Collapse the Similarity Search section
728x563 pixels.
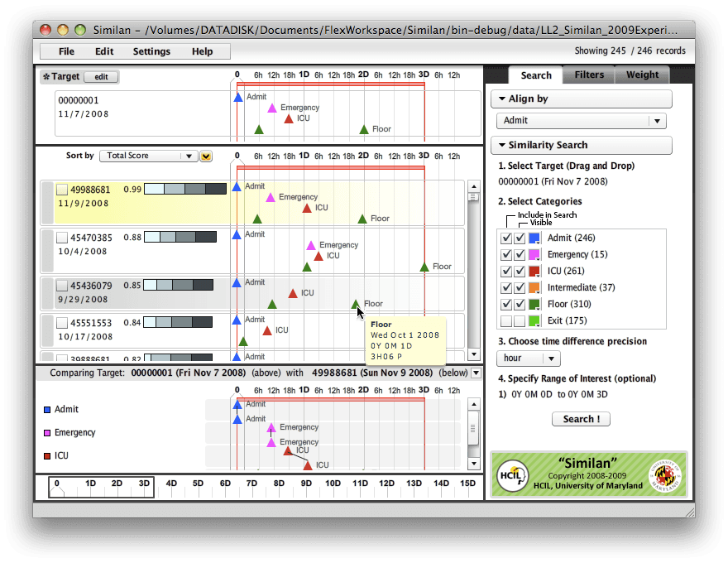pos(504,145)
